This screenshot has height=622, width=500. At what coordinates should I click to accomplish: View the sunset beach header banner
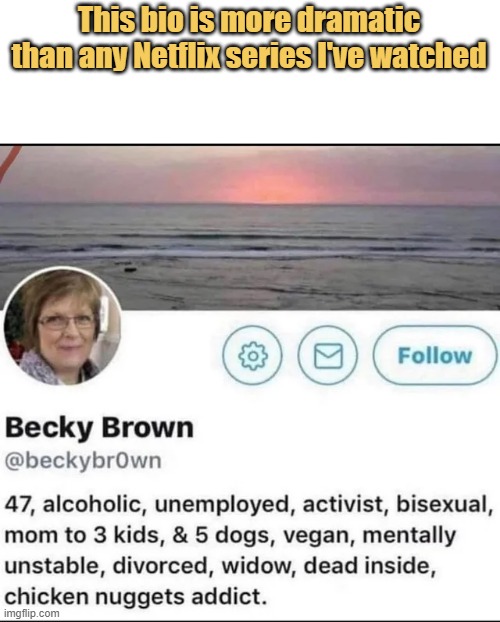pos(250,227)
